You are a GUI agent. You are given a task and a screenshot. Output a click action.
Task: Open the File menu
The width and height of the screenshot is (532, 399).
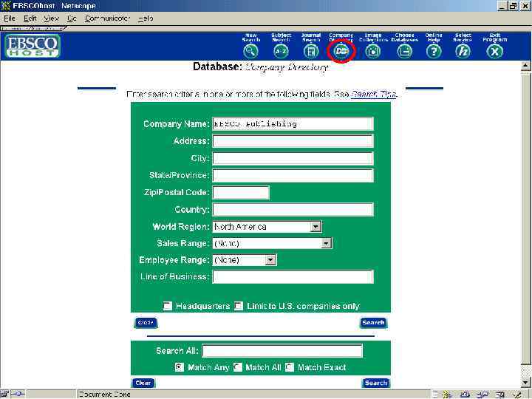10,18
